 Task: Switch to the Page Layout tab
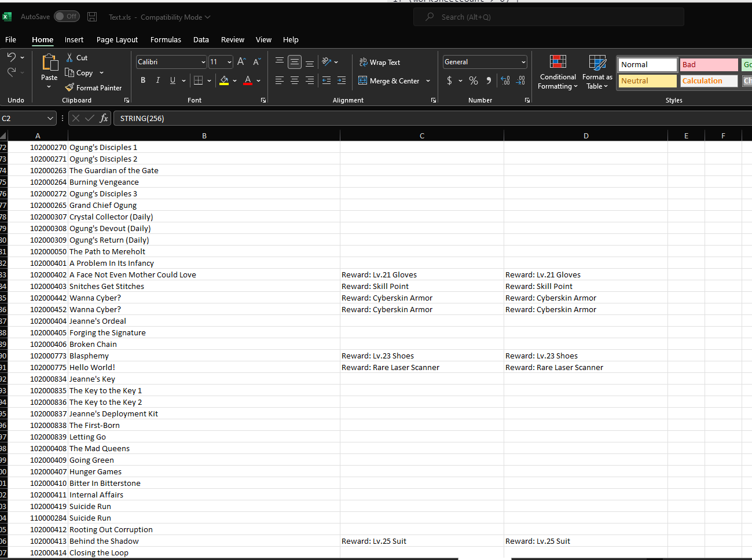pyautogui.click(x=117, y=39)
